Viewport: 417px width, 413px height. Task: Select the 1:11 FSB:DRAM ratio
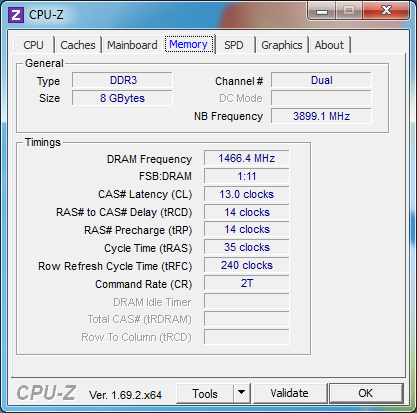[247, 176]
